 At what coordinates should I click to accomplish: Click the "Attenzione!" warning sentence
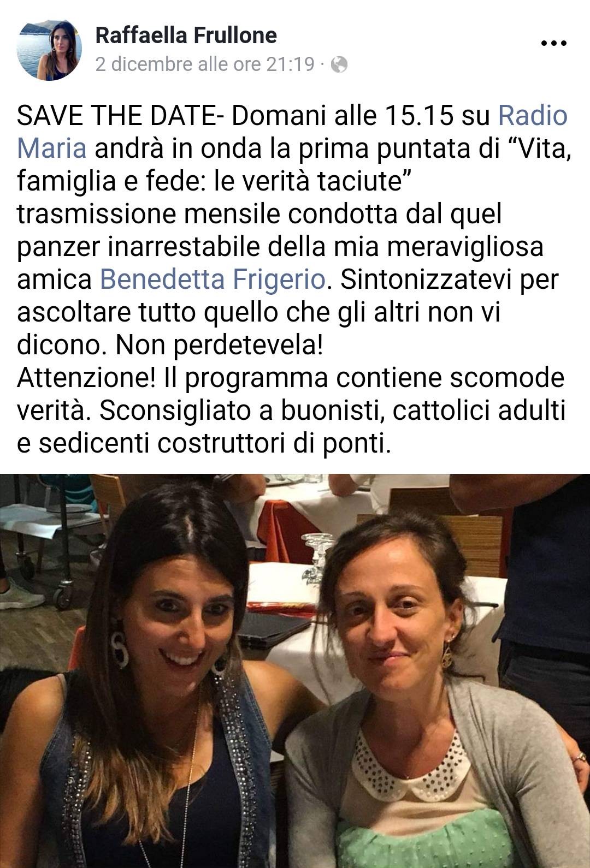[290, 394]
